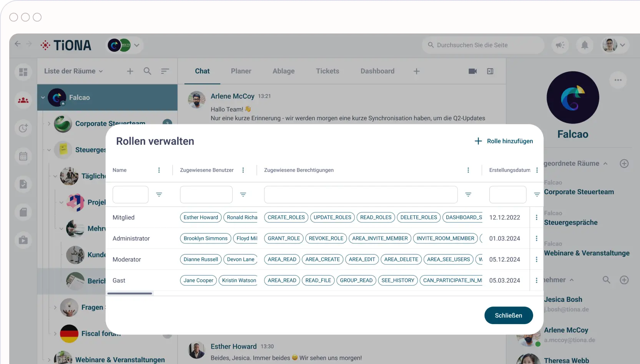Open Zugewiesene Berechtigungen column options menu
Viewport: 640px width, 364px height.
coord(468,170)
